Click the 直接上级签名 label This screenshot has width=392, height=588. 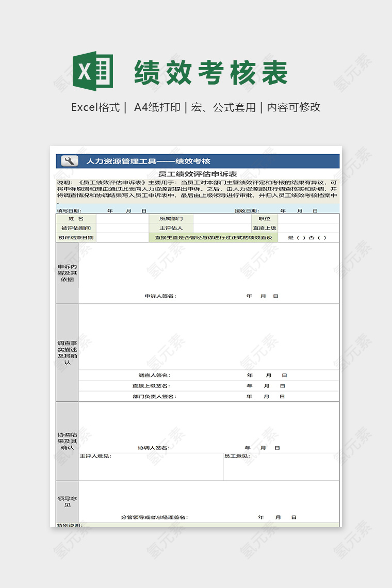pos(151,385)
